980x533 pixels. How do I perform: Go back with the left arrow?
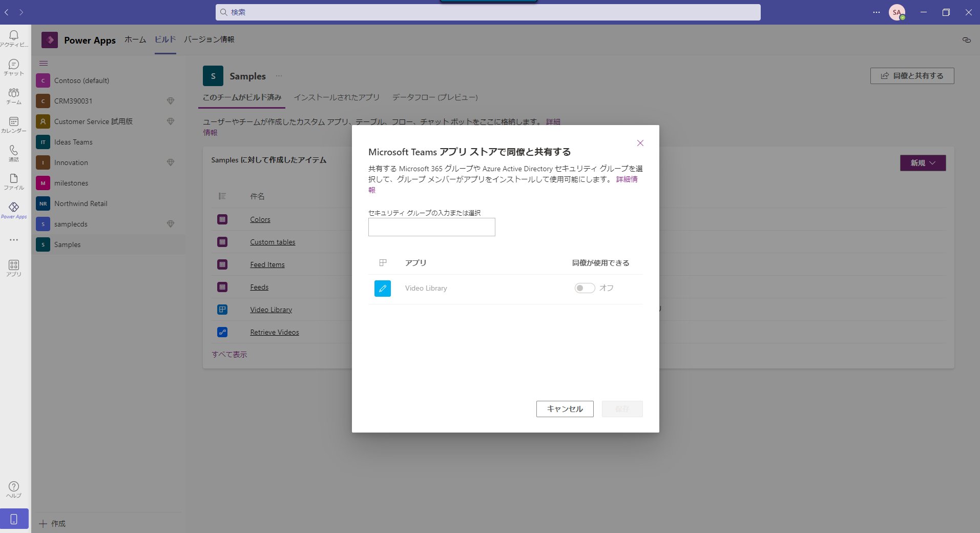[x=7, y=12]
